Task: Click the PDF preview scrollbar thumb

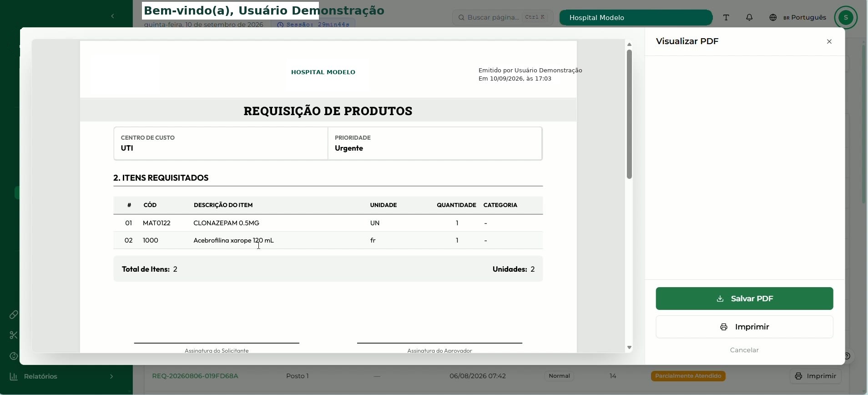Action: click(629, 114)
